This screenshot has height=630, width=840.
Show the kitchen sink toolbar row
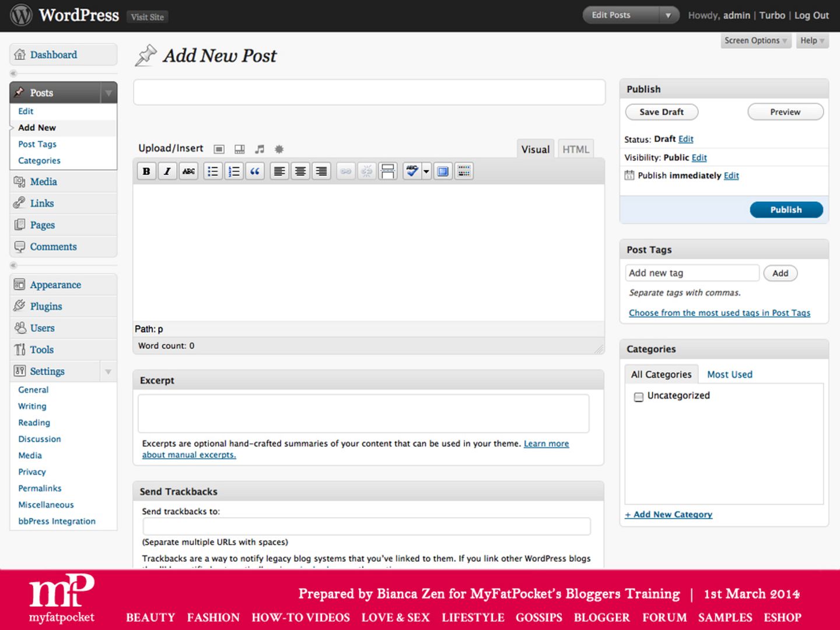click(464, 171)
